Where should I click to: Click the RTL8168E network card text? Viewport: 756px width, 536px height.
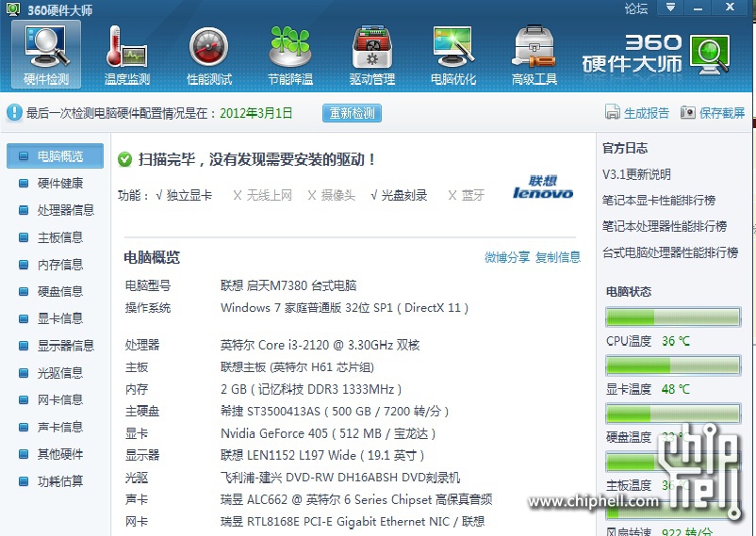pos(353,522)
